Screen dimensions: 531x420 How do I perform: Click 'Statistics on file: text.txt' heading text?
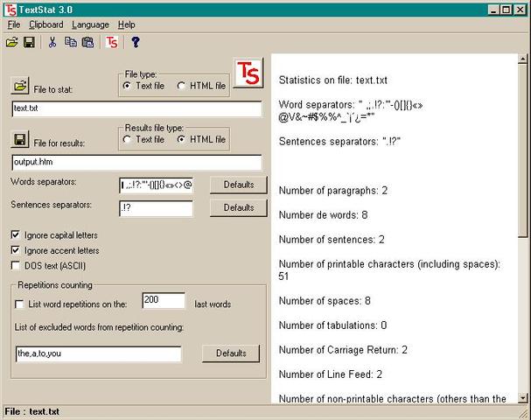tap(333, 80)
